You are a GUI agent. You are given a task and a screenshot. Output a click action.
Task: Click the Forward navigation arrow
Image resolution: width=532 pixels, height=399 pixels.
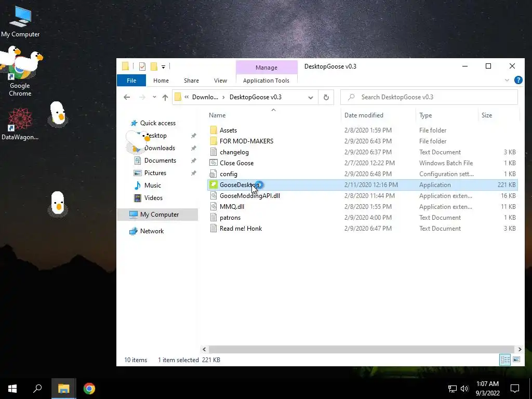(142, 97)
